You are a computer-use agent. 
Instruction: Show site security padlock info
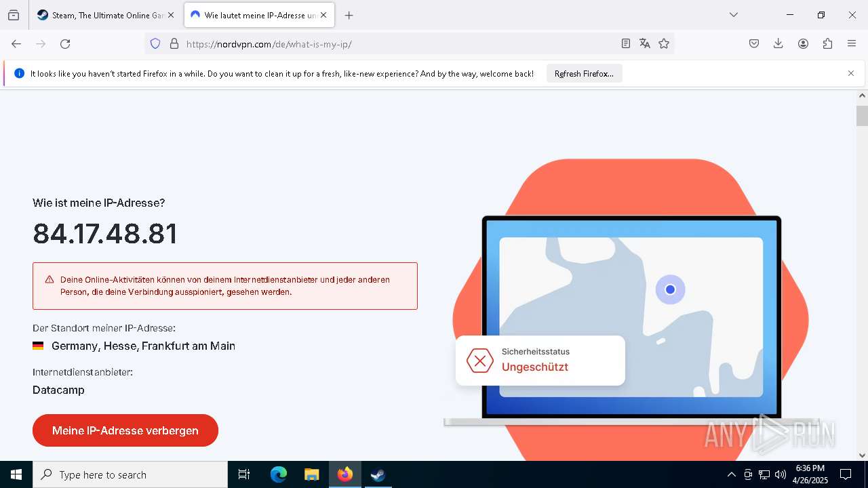pos(174,43)
